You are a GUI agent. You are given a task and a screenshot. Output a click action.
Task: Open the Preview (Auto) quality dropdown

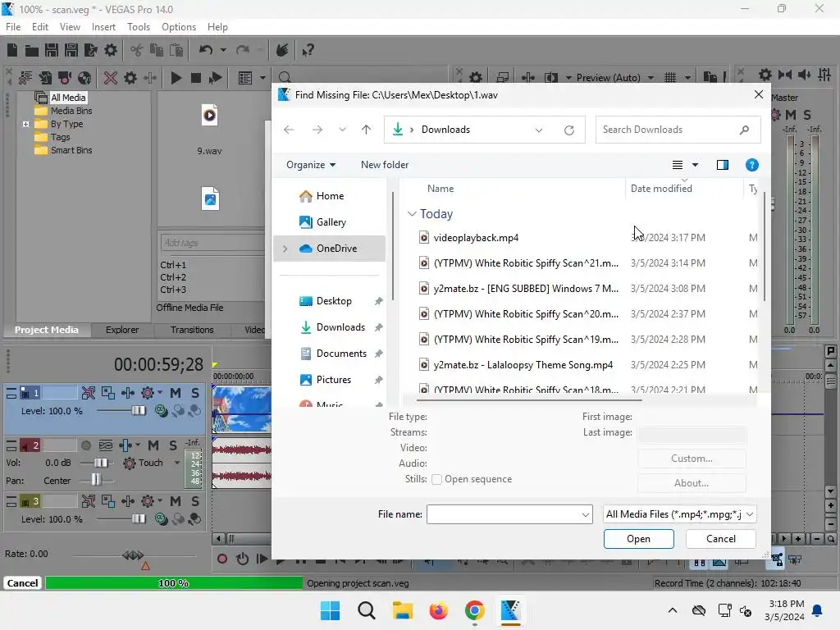651,78
